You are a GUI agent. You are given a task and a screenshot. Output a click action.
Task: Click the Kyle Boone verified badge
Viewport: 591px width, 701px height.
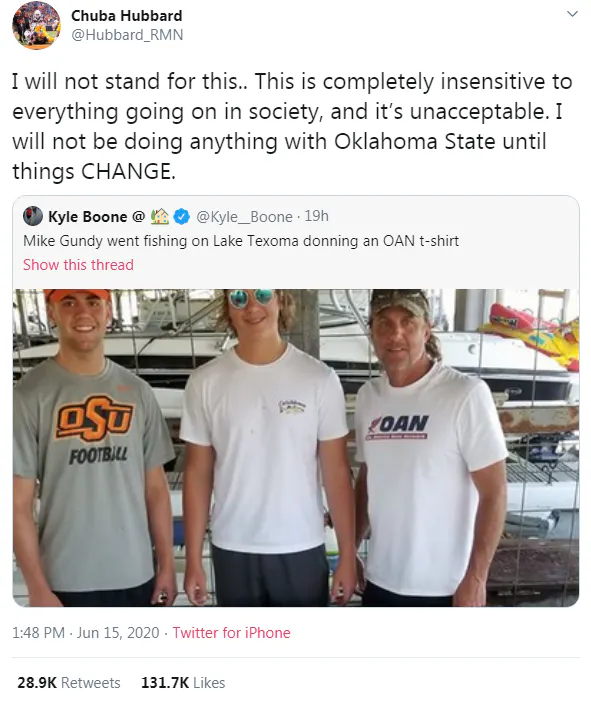tap(181, 216)
